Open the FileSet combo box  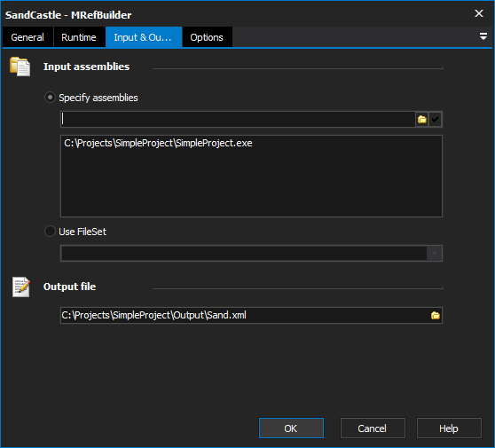pos(251,253)
